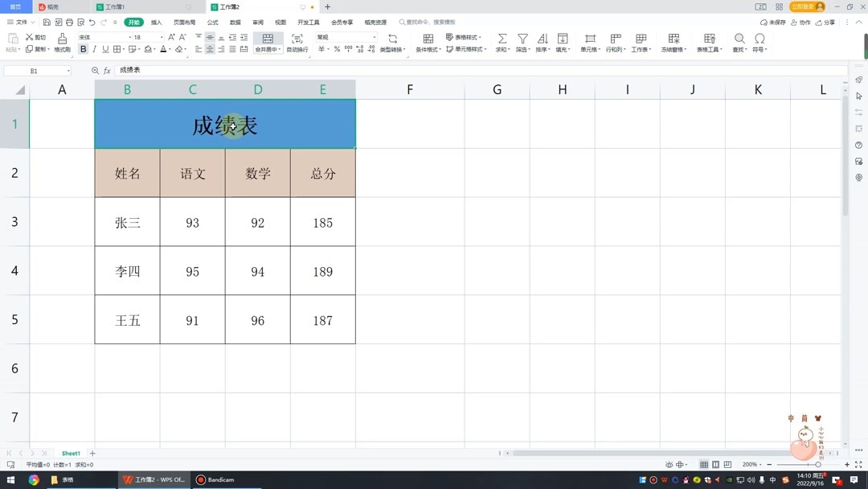The image size is (868, 489).
Task: Toggle underline formatting
Action: pyautogui.click(x=105, y=48)
